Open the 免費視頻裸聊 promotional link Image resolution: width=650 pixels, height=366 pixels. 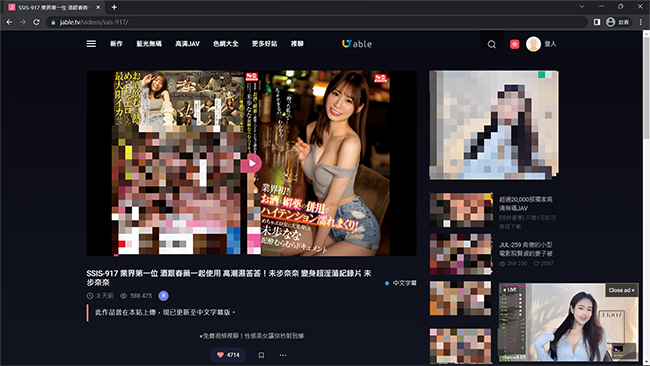coord(252,336)
